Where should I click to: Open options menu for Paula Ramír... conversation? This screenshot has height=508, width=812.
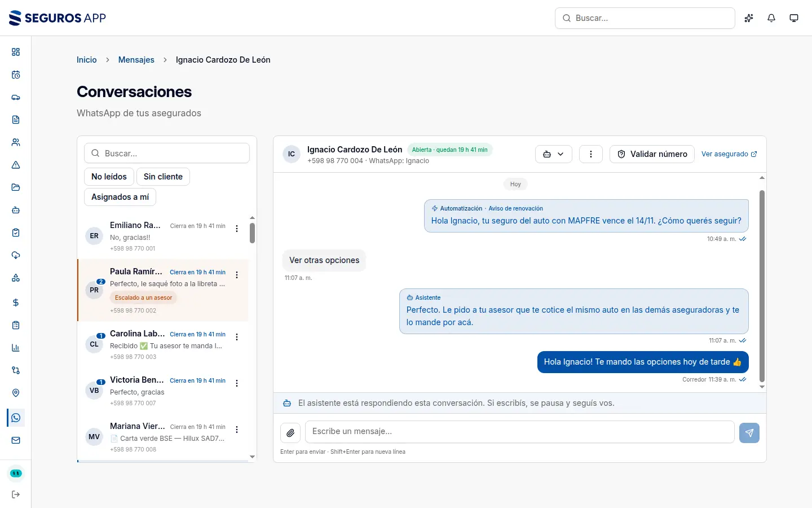[237, 275]
